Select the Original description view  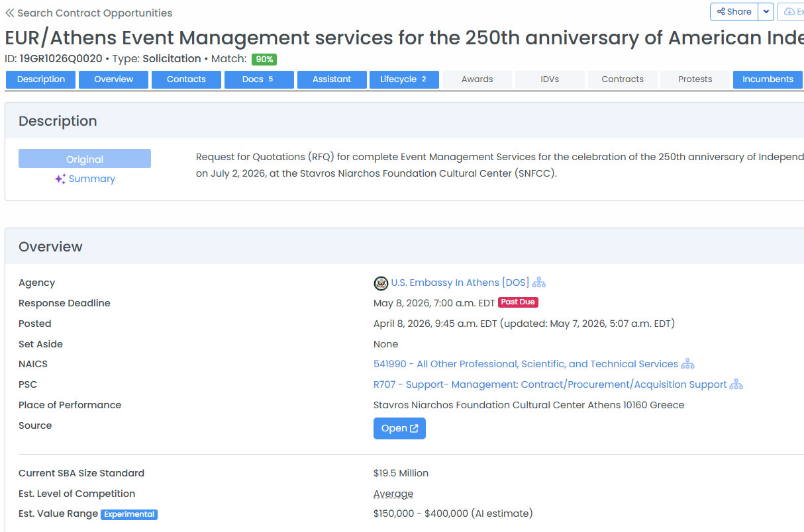coord(85,159)
